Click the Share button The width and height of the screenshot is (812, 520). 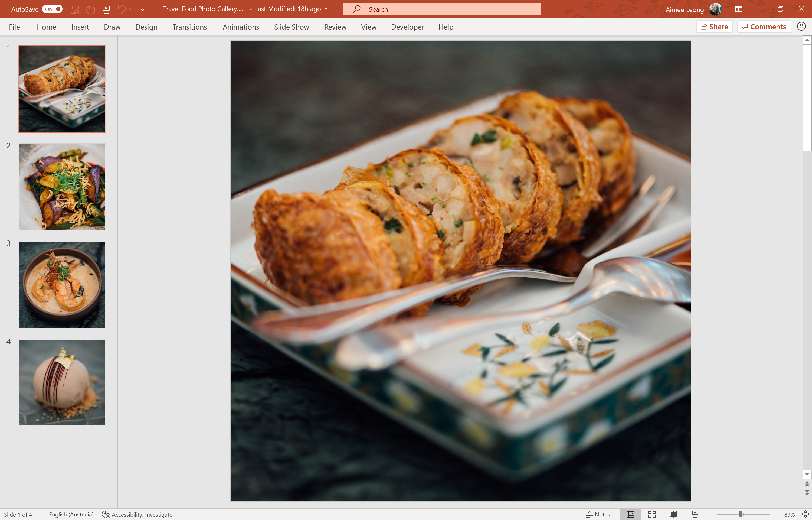pyautogui.click(x=715, y=27)
